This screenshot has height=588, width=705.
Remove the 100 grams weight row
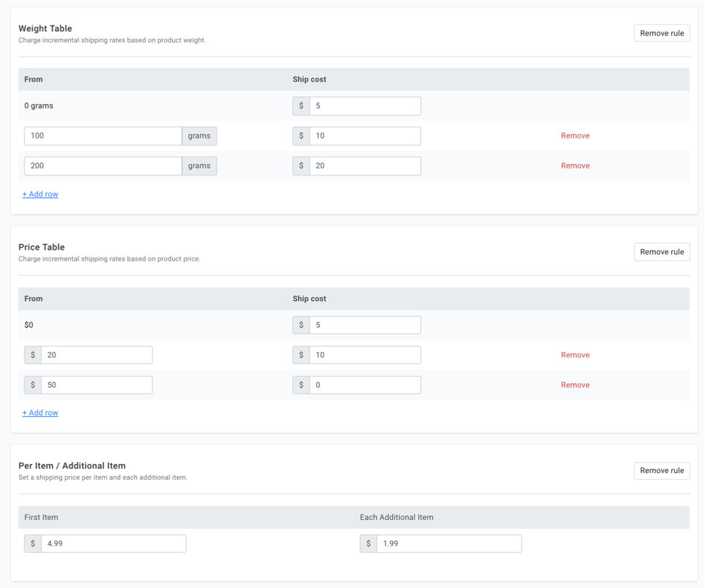coord(575,136)
